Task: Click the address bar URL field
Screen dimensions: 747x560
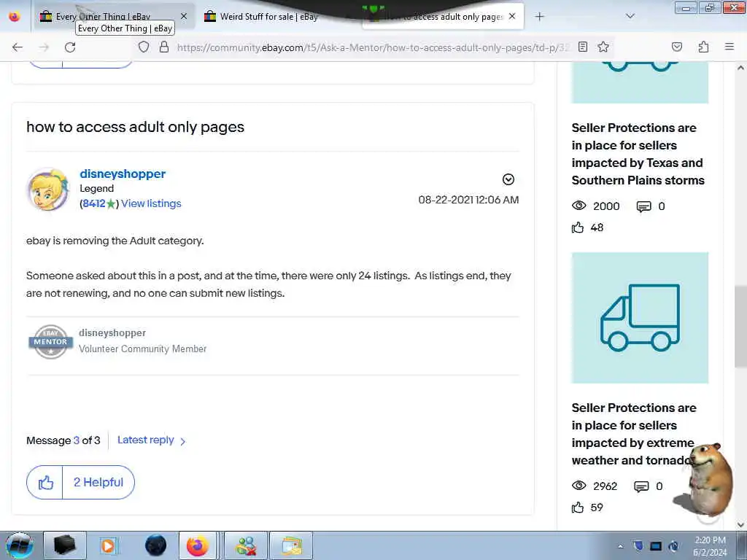Action: (373, 47)
